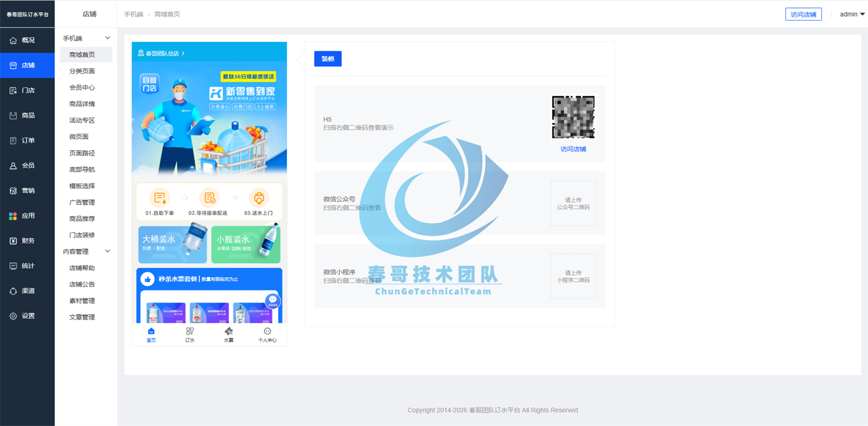Select 广告管理 in the submenu

click(x=82, y=202)
